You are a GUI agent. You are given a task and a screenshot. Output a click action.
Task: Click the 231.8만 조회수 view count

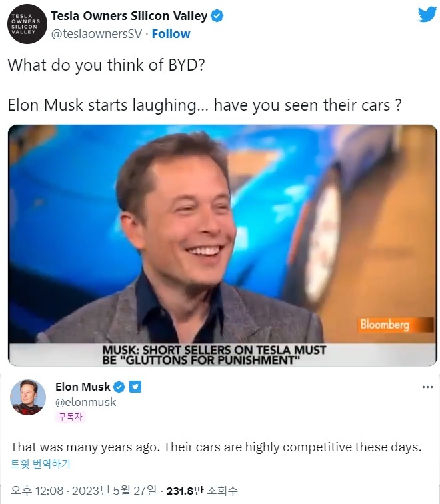point(202,491)
